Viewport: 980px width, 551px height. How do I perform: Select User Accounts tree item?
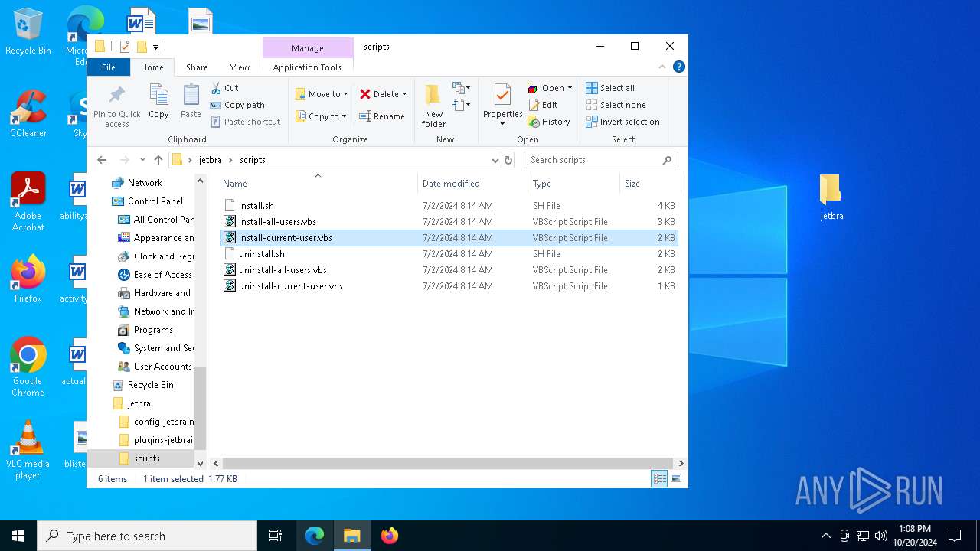coord(155,367)
